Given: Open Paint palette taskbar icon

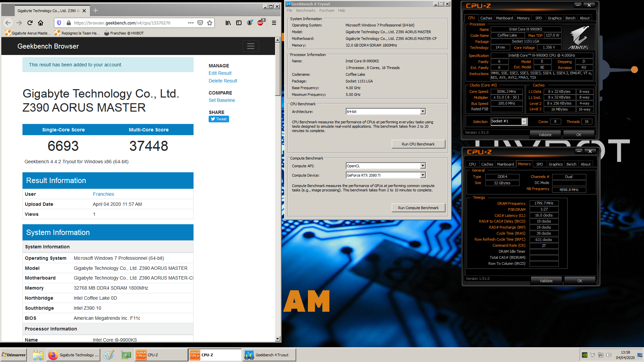Looking at the screenshot, I should (109, 355).
